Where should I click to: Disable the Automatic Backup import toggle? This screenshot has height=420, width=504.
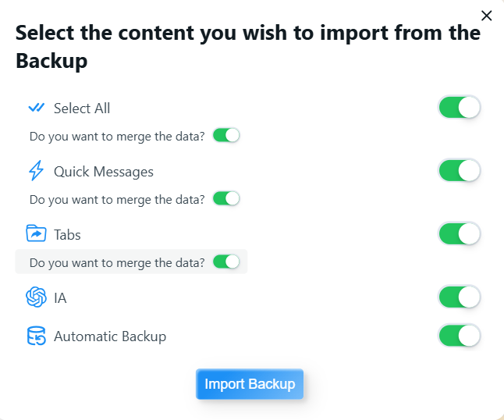click(460, 336)
